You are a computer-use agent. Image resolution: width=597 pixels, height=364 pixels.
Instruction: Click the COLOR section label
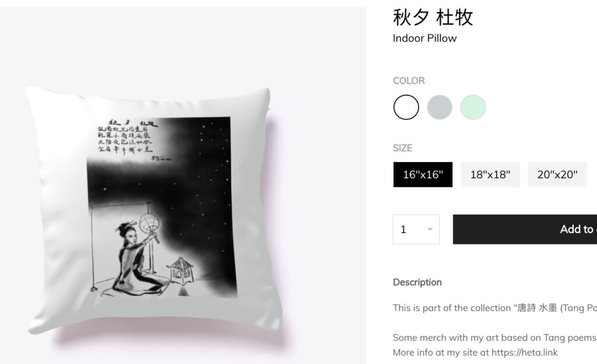click(409, 80)
